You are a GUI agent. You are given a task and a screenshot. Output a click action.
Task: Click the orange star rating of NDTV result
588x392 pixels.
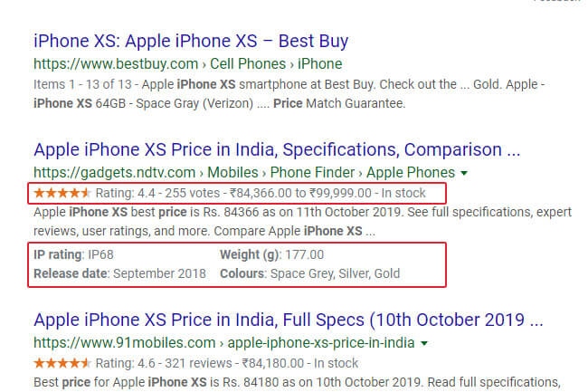point(62,193)
